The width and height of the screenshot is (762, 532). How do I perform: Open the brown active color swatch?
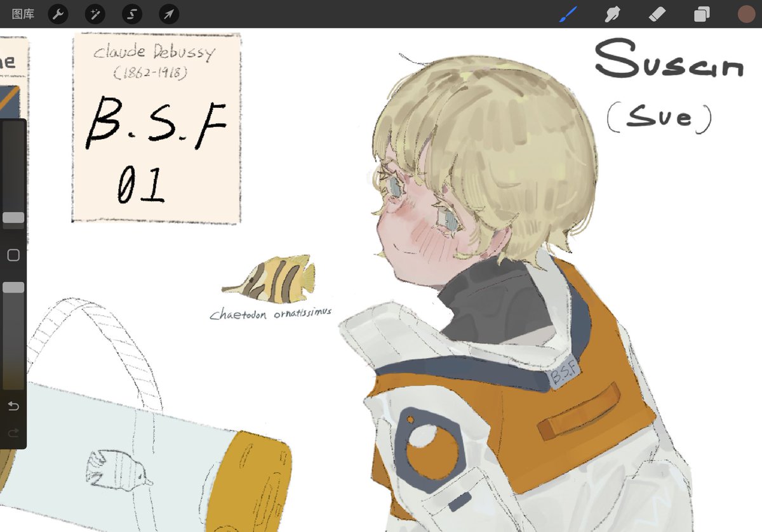[x=746, y=14]
